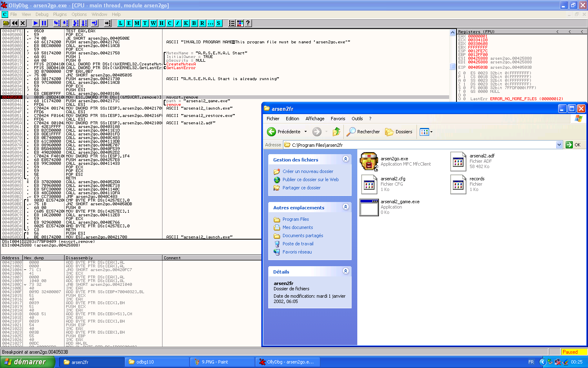Click the Trace into toolbar icon
The width and height of the screenshot is (588, 368).
tap(76, 23)
